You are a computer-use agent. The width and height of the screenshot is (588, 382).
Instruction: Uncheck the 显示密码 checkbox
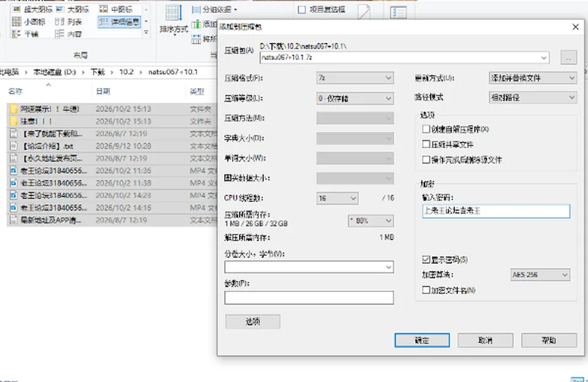point(426,260)
